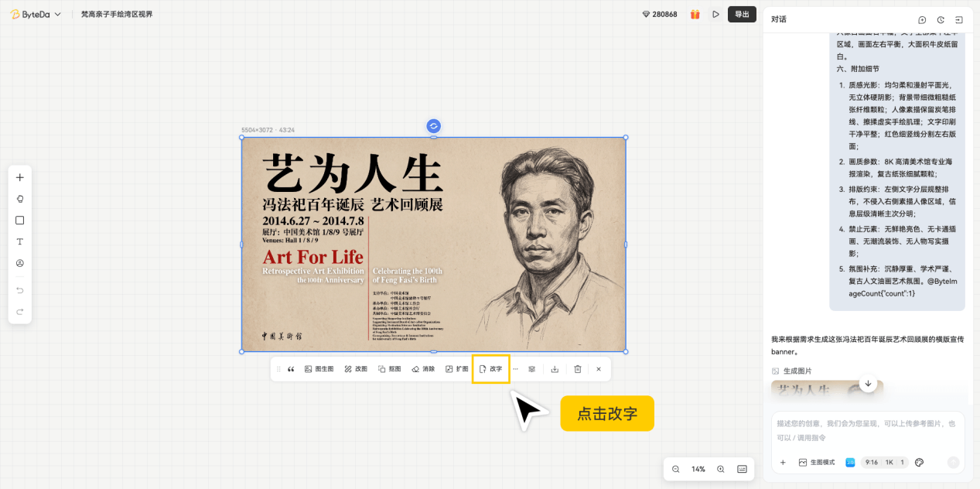Open keyboard shortcuts icon near zoom
980x489 pixels.
(x=742, y=469)
